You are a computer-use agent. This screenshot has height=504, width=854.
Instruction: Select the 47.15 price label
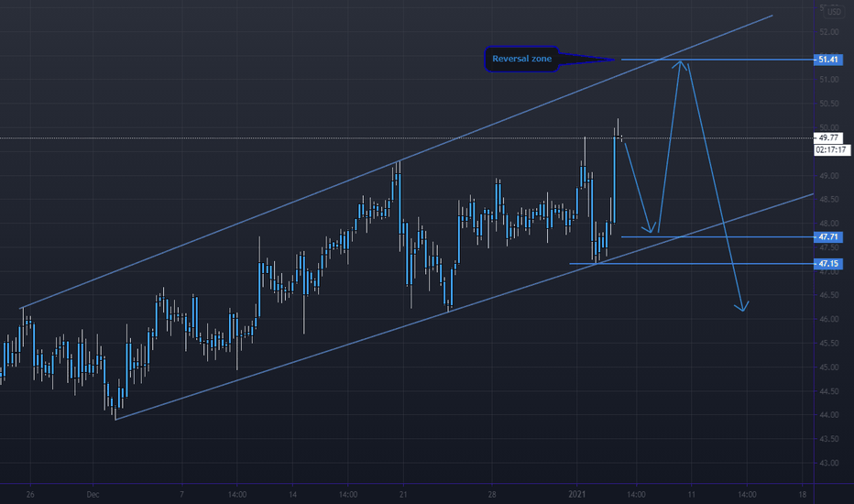point(827,264)
